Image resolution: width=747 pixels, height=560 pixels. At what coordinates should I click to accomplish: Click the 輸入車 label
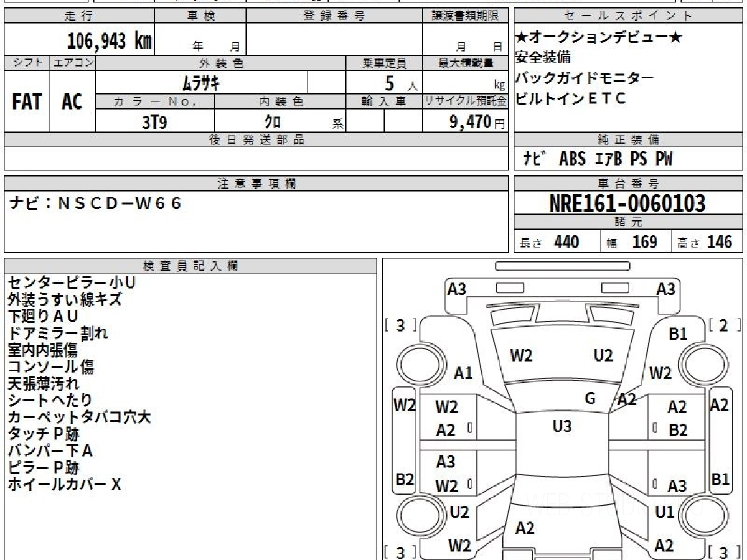[384, 101]
